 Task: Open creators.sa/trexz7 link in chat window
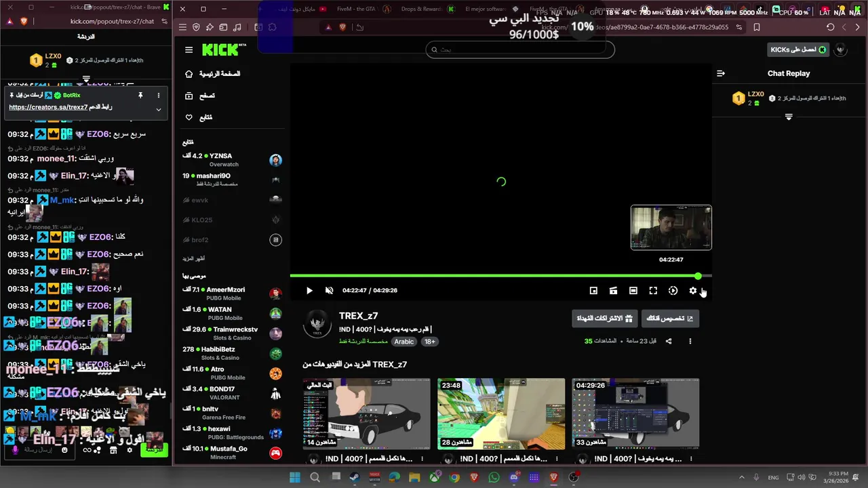point(47,107)
